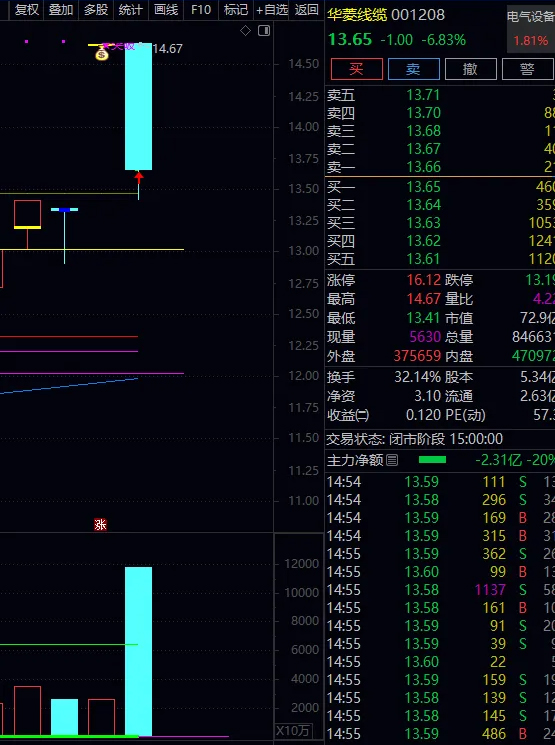Image resolution: width=555 pixels, height=745 pixels.
Task: Click the 华菱线缆 stock name
Action: click(357, 15)
